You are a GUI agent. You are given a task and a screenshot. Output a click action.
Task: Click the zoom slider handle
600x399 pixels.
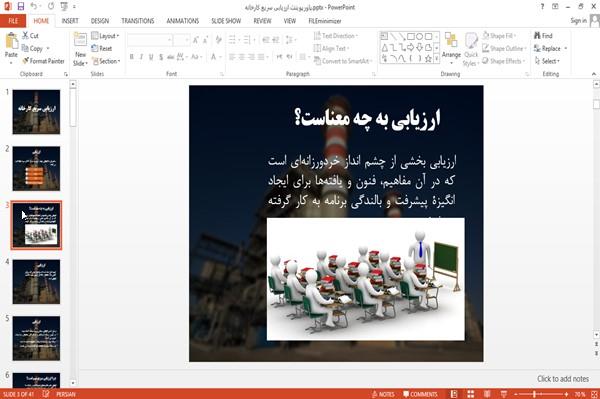pos(534,394)
